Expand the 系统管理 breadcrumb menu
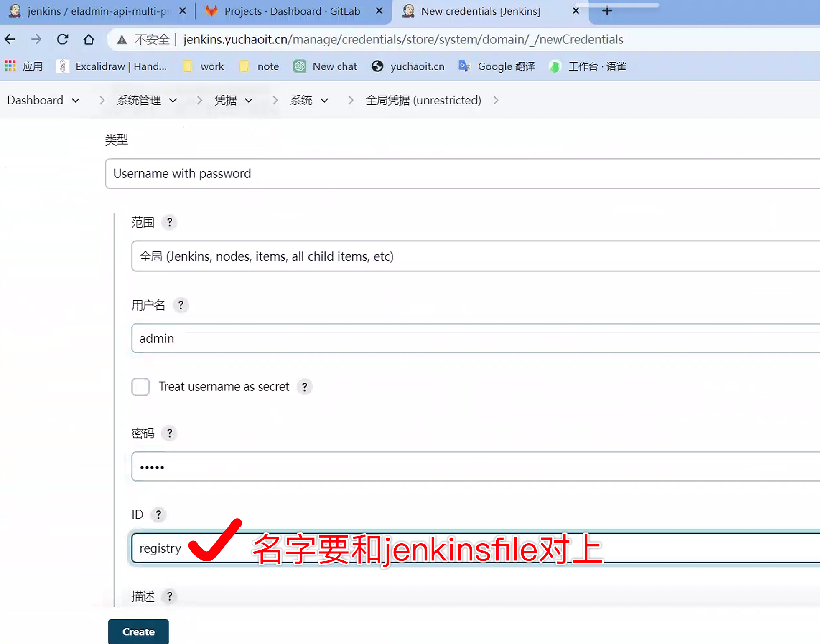This screenshot has width=820, height=644. click(173, 101)
